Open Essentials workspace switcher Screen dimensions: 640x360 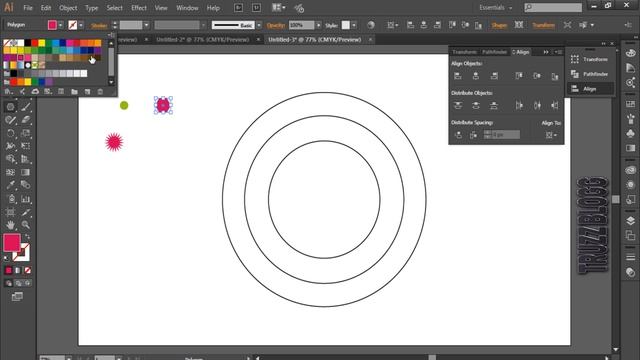(x=496, y=7)
